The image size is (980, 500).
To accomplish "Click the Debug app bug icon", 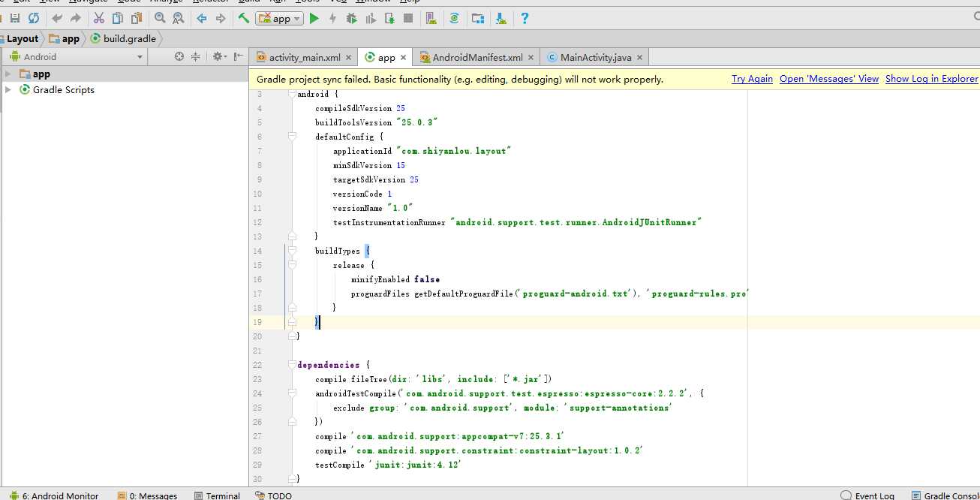I will click(x=351, y=19).
